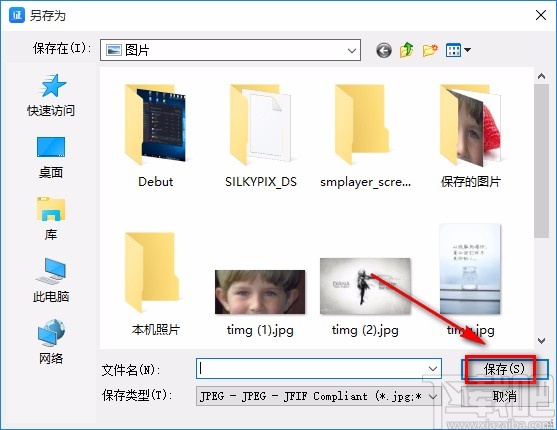
Task: Select the smplayer_scre... folder
Action: coord(365,136)
